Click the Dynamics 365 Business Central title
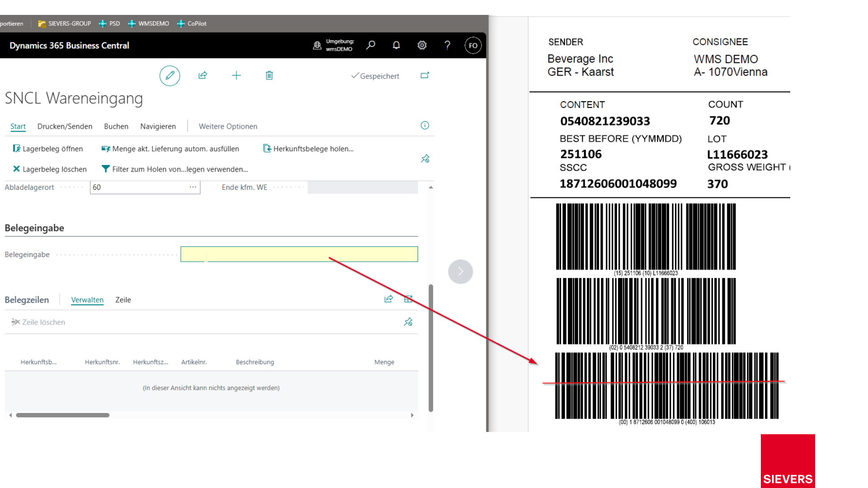 pos(69,45)
